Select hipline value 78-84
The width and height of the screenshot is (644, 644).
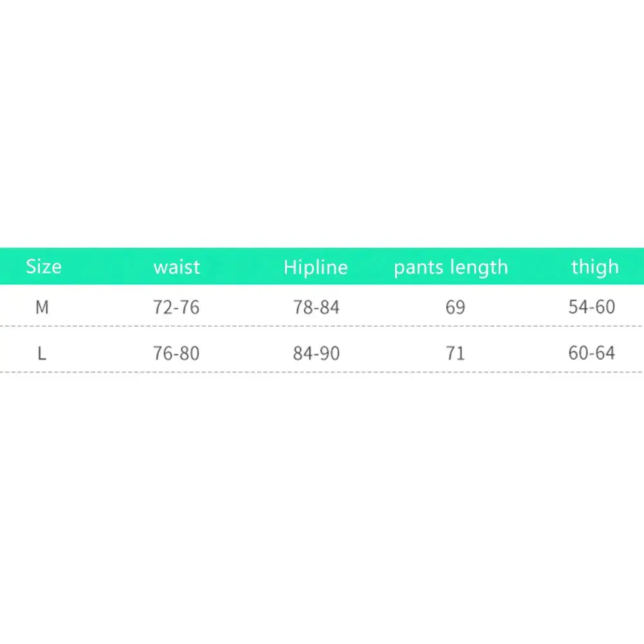coord(317,308)
